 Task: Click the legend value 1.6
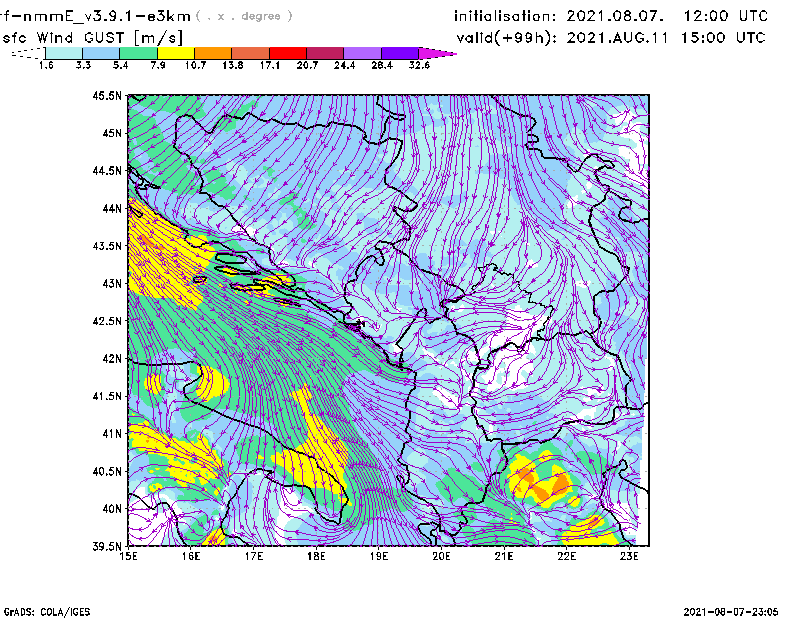click(x=46, y=65)
